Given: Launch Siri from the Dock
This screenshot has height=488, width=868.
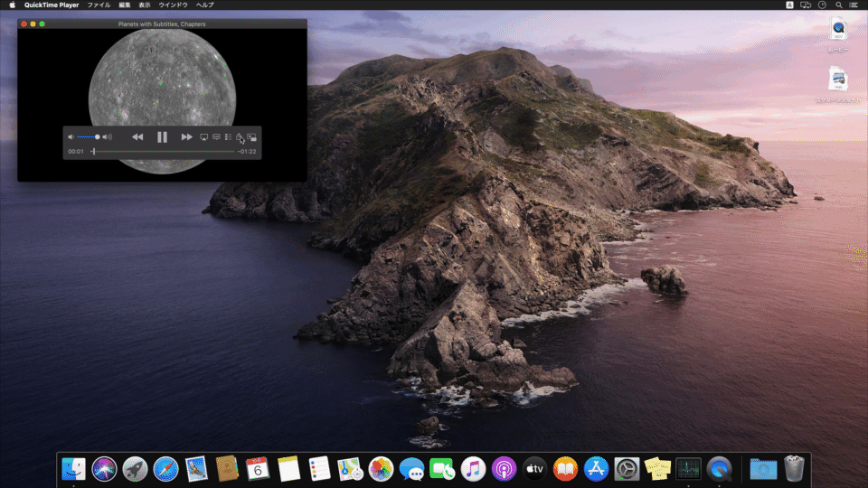Looking at the screenshot, I should tap(104, 469).
